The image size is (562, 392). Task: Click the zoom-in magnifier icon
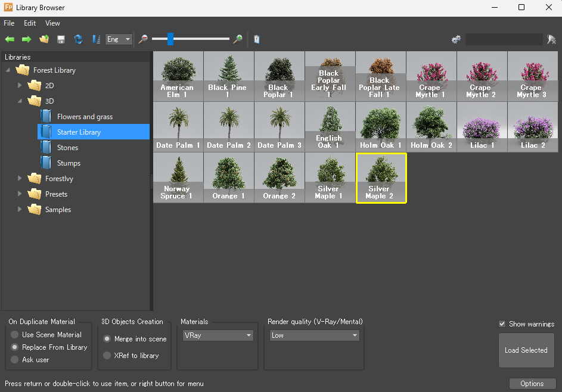(x=238, y=39)
